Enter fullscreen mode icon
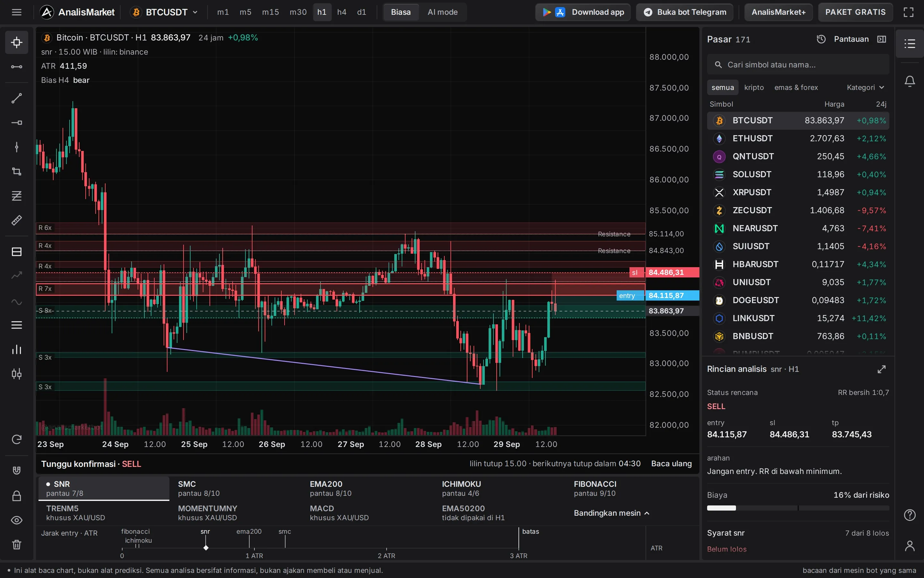The width and height of the screenshot is (924, 578). click(909, 12)
